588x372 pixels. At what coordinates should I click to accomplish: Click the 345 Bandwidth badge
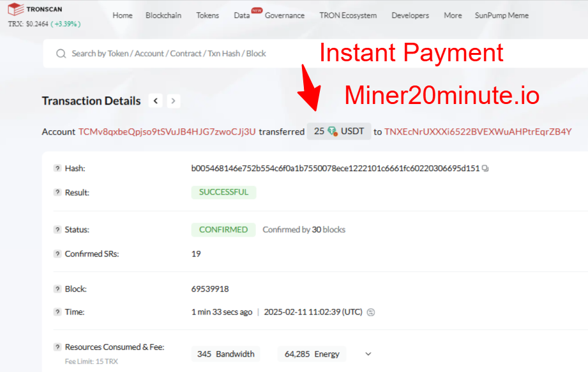[x=226, y=354]
